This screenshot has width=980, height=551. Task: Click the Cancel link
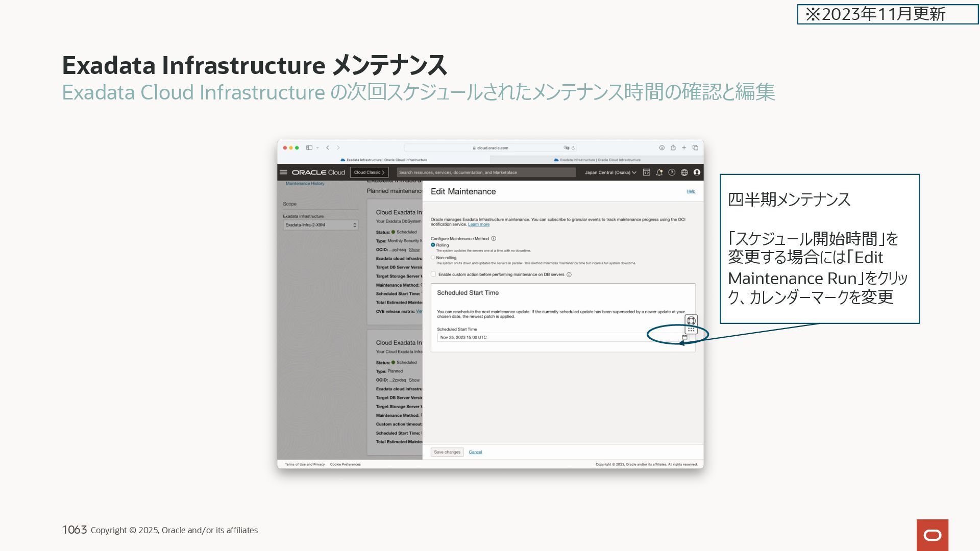point(475,452)
